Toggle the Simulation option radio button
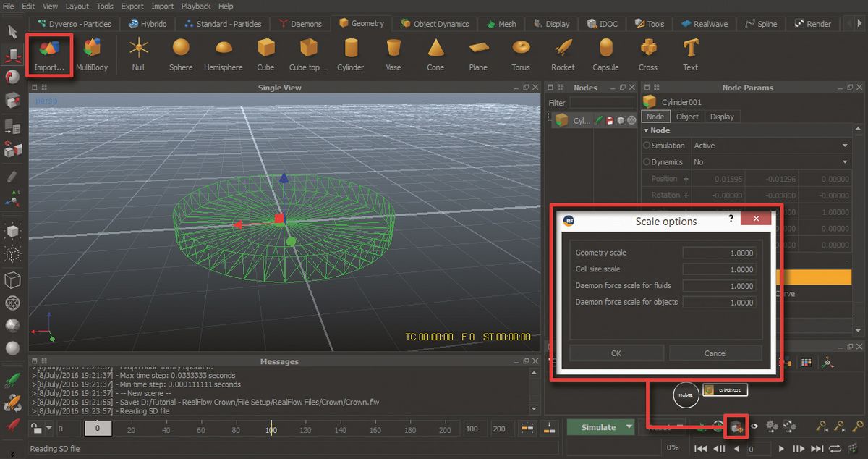 point(646,145)
